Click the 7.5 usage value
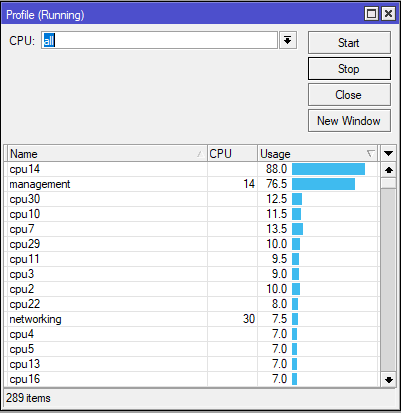The height and width of the screenshot is (413, 401). [279, 319]
